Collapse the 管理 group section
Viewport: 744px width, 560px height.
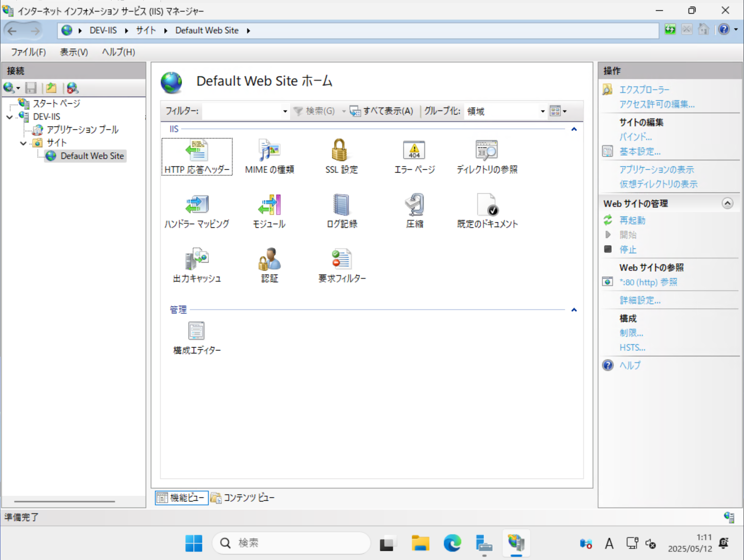click(x=574, y=309)
